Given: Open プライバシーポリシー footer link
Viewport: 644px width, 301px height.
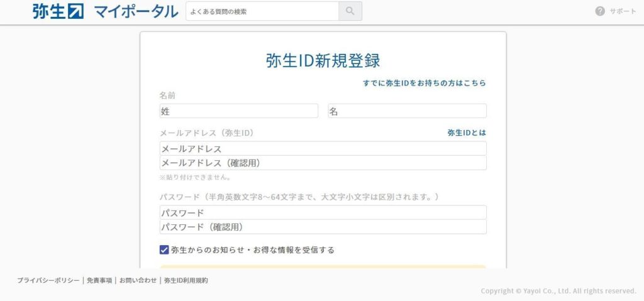Looking at the screenshot, I should (48, 280).
